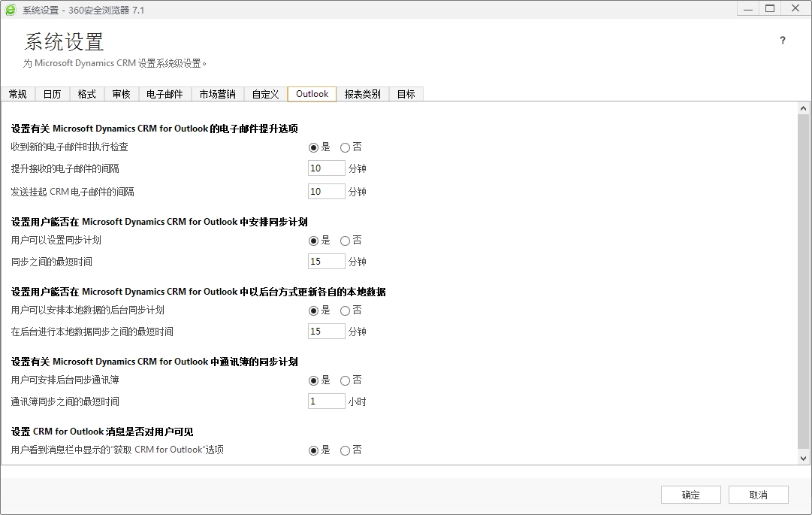
Task: Switch to the 目标 tab
Action: pyautogui.click(x=406, y=94)
